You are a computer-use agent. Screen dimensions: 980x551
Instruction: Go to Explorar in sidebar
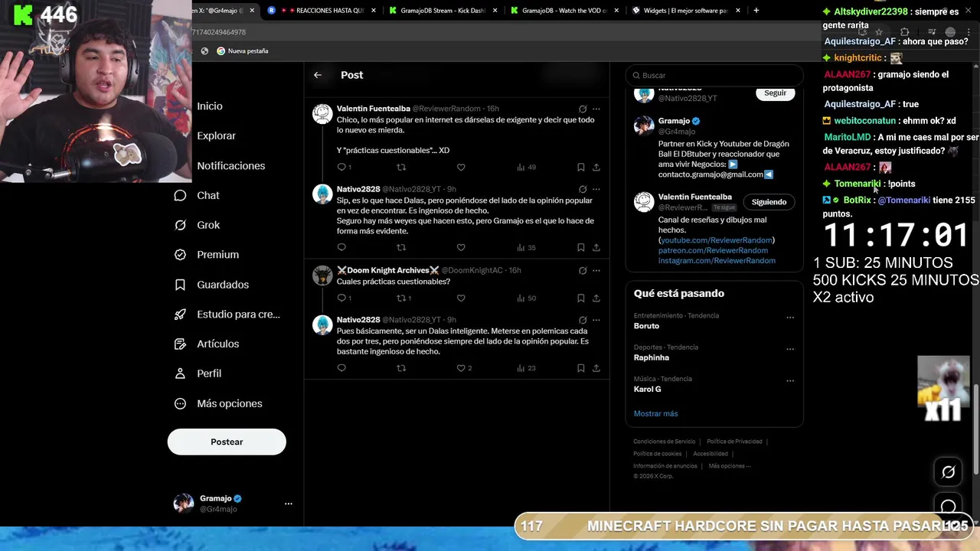[217, 135]
